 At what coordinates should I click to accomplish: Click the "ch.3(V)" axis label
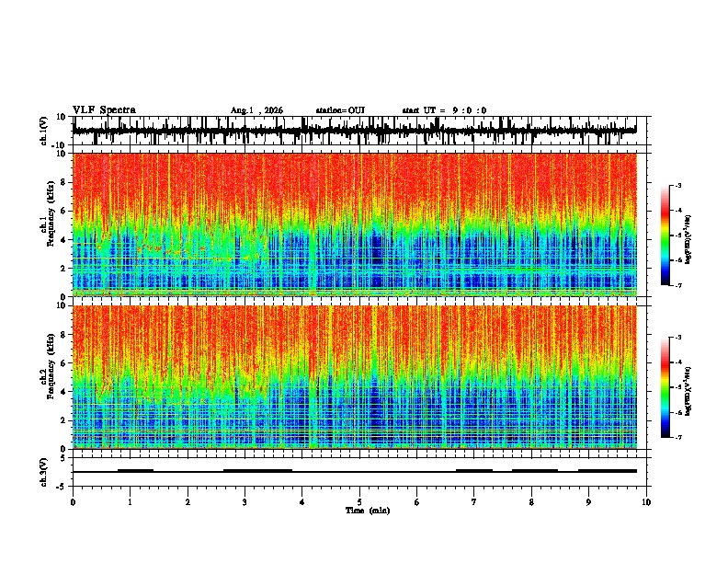(44, 472)
